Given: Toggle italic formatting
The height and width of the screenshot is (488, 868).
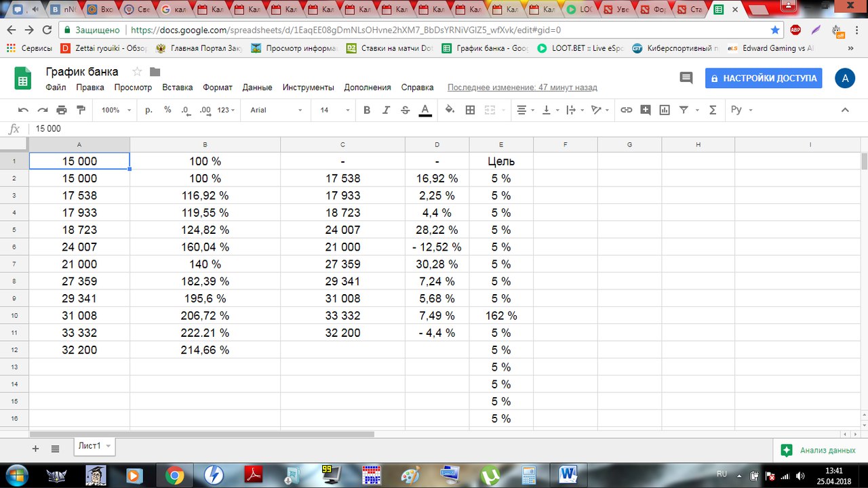Looking at the screenshot, I should pyautogui.click(x=387, y=110).
